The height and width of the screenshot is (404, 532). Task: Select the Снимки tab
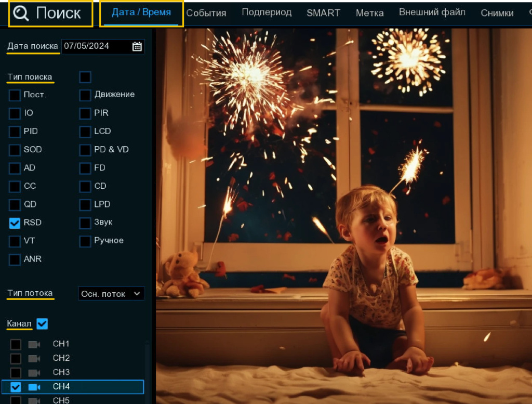pyautogui.click(x=497, y=13)
